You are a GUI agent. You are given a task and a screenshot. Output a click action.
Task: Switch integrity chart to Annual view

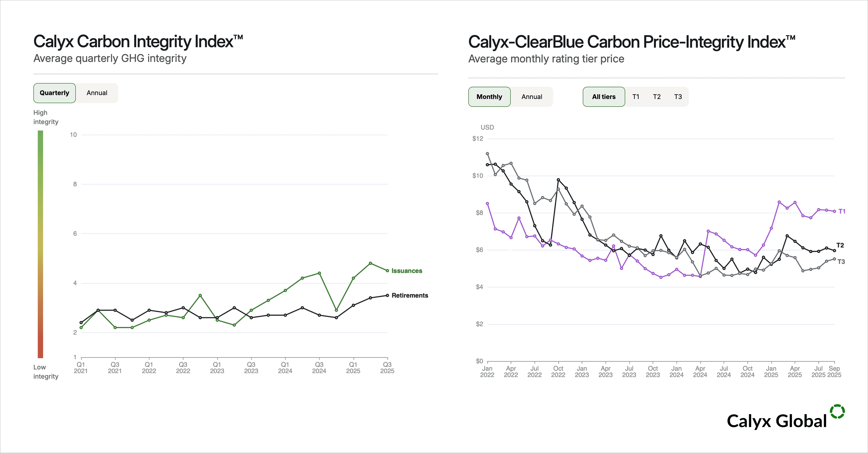point(97,93)
